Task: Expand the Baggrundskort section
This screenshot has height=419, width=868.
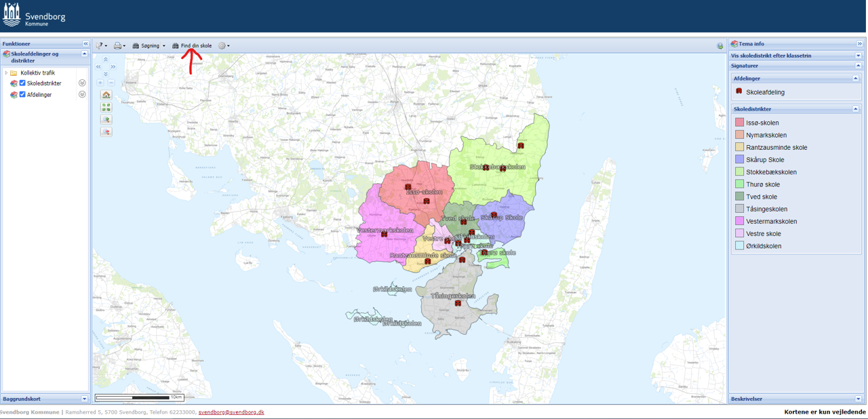Action: coord(84,399)
